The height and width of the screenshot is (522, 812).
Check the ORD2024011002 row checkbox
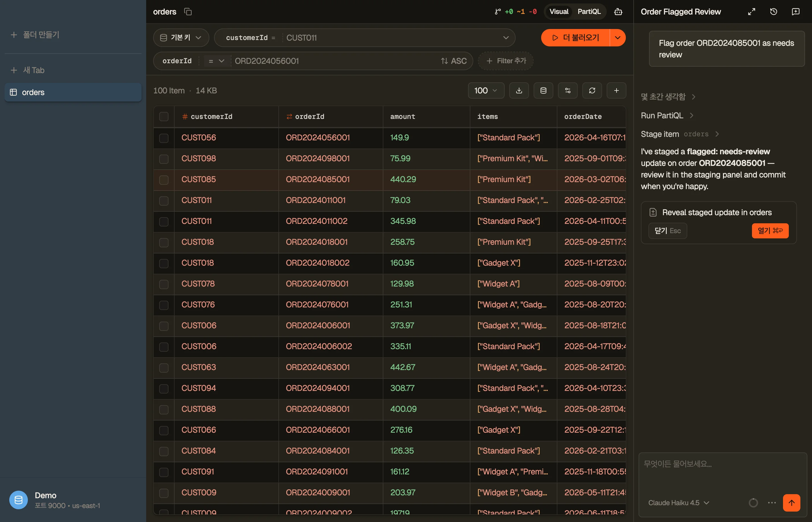[164, 221]
